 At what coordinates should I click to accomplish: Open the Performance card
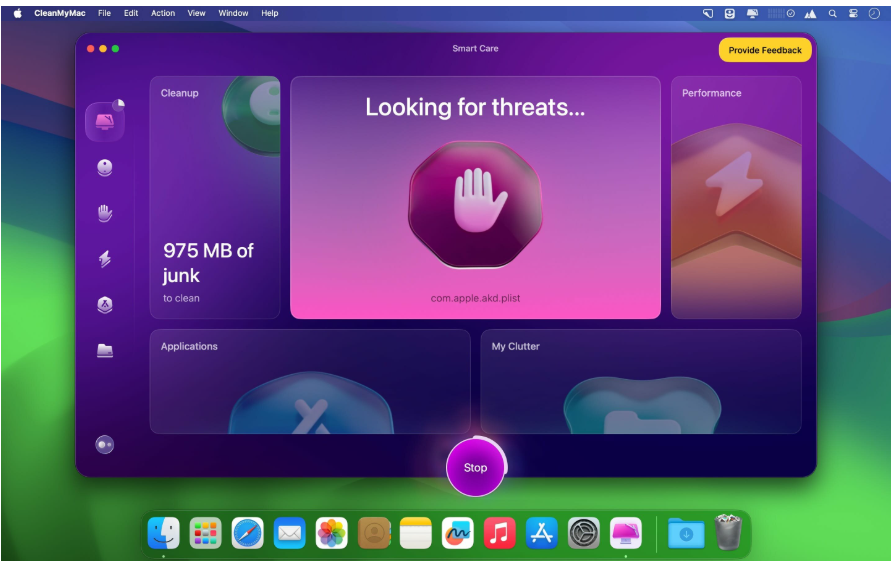tap(736, 197)
